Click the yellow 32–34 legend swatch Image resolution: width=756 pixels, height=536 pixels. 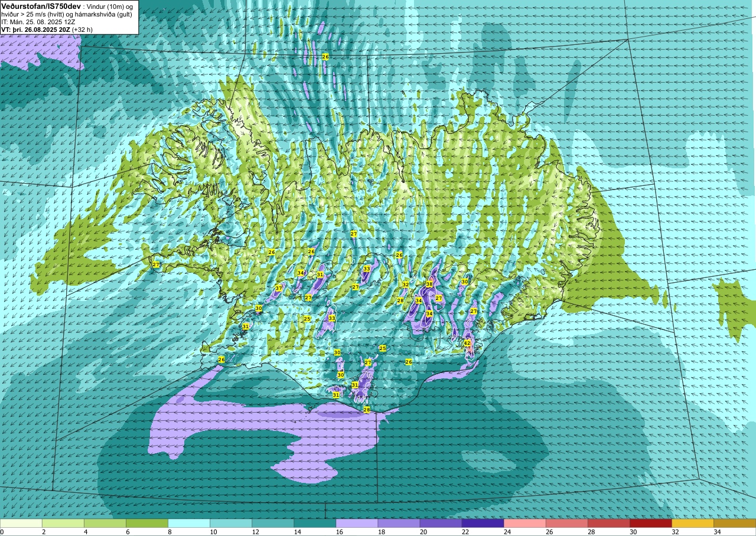click(692, 523)
